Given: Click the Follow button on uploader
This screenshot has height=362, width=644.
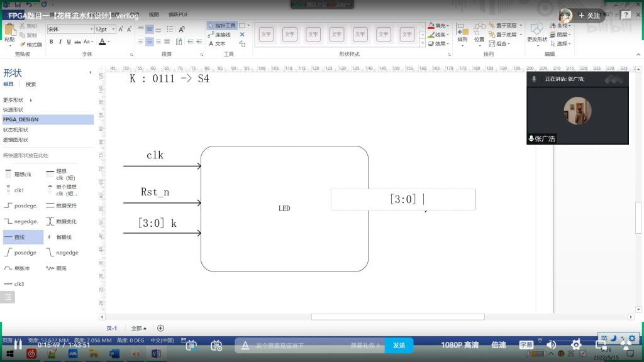Looking at the screenshot, I should pos(589,15).
